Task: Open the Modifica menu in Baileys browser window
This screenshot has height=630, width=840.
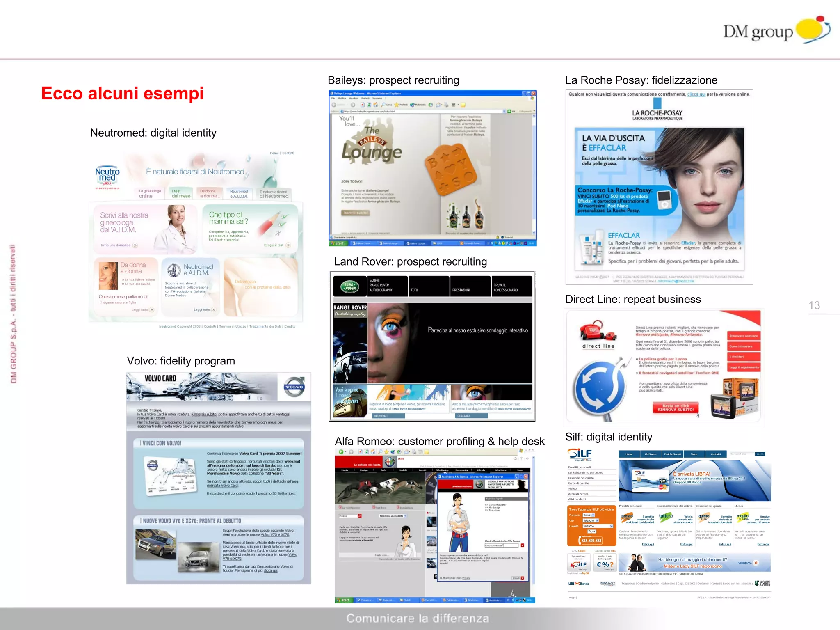Action: point(342,98)
